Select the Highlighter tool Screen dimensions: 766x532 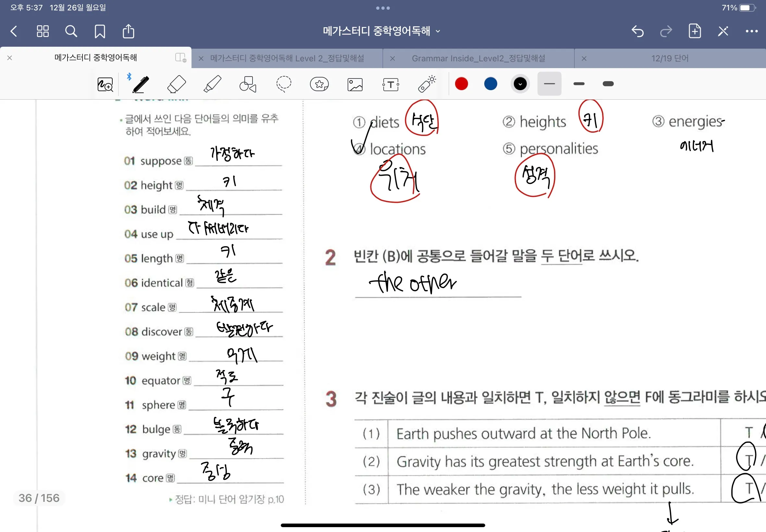[x=212, y=84]
